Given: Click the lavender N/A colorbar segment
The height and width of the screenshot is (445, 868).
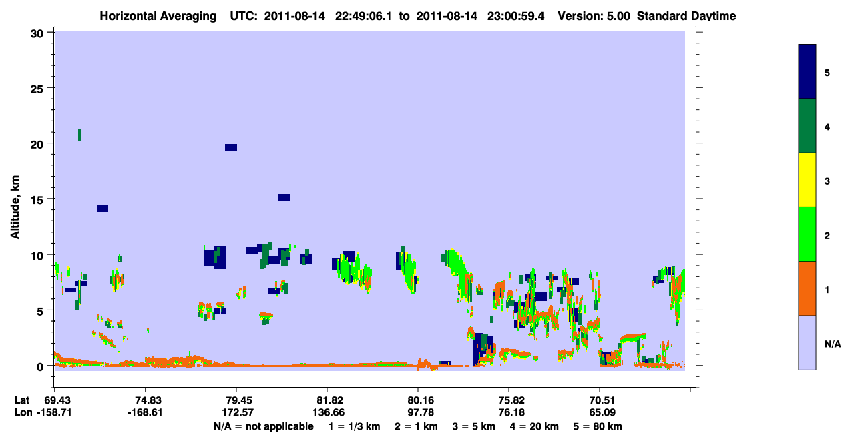Looking at the screenshot, I should (807, 342).
